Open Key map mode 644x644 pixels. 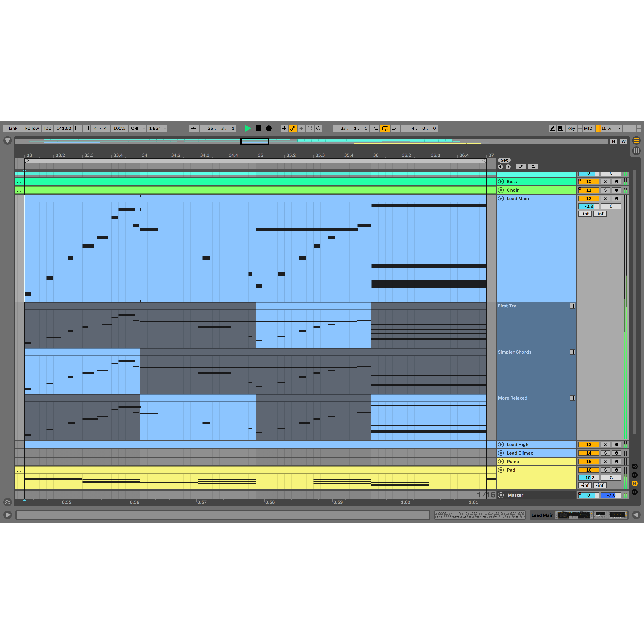pos(571,128)
